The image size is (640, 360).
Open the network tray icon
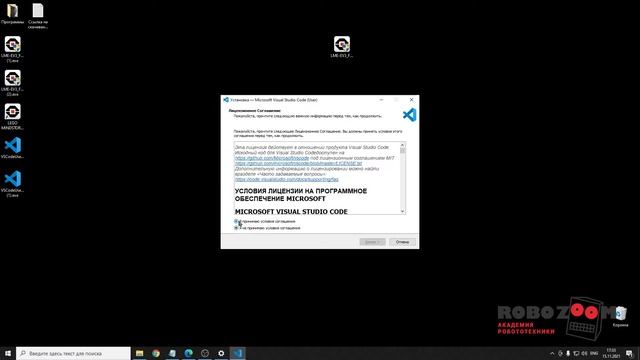[576, 353]
